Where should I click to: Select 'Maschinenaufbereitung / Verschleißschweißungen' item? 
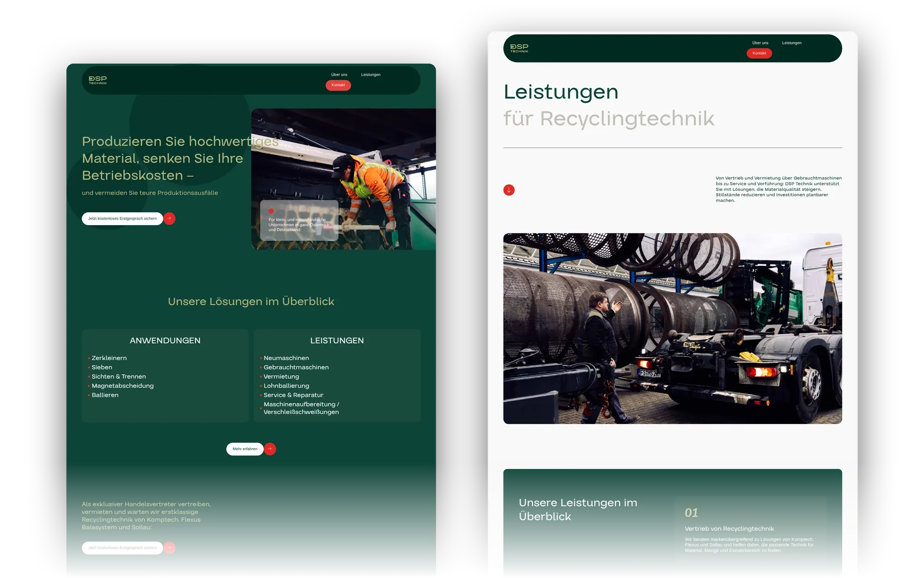pyautogui.click(x=301, y=408)
